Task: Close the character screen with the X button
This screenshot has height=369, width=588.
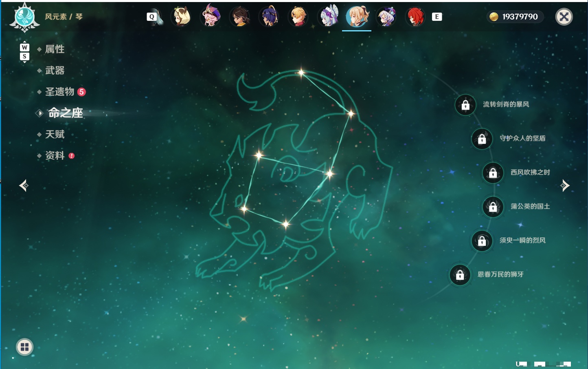Action: coord(564,17)
